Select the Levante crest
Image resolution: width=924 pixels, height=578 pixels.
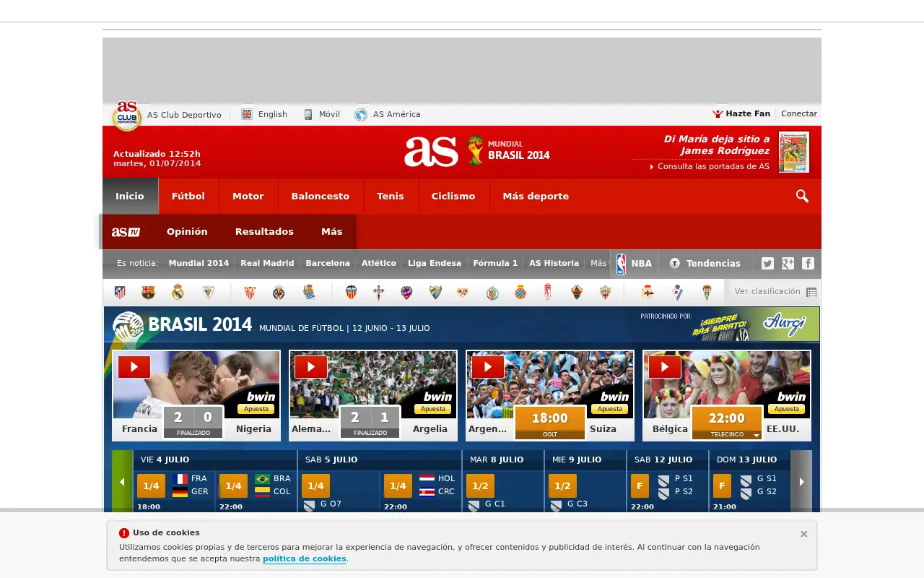point(406,292)
